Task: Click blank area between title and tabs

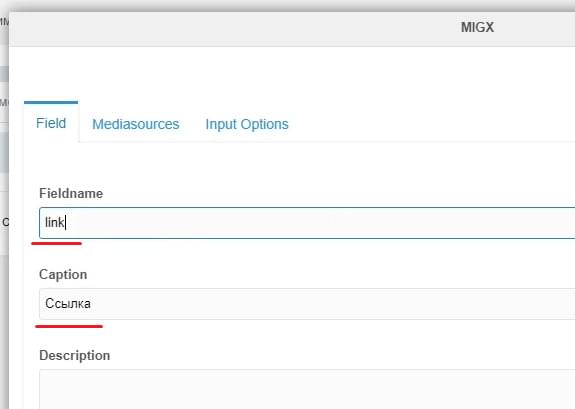Action: click(292, 73)
